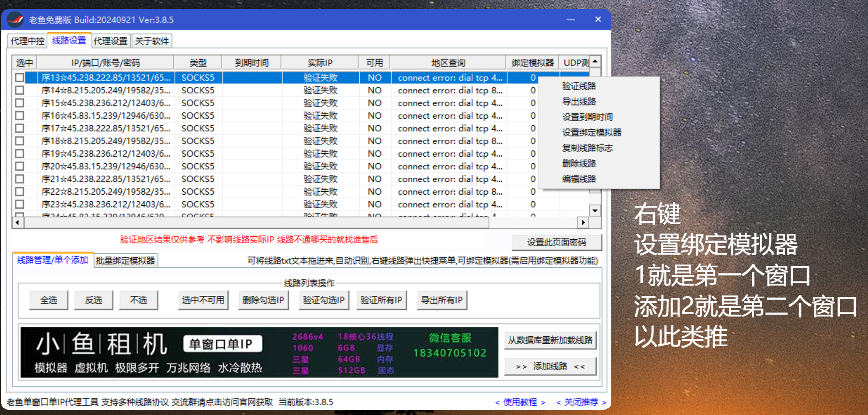Click the list scroll-up arrow
Image resolution: width=868 pixels, height=415 pixels.
tap(595, 61)
